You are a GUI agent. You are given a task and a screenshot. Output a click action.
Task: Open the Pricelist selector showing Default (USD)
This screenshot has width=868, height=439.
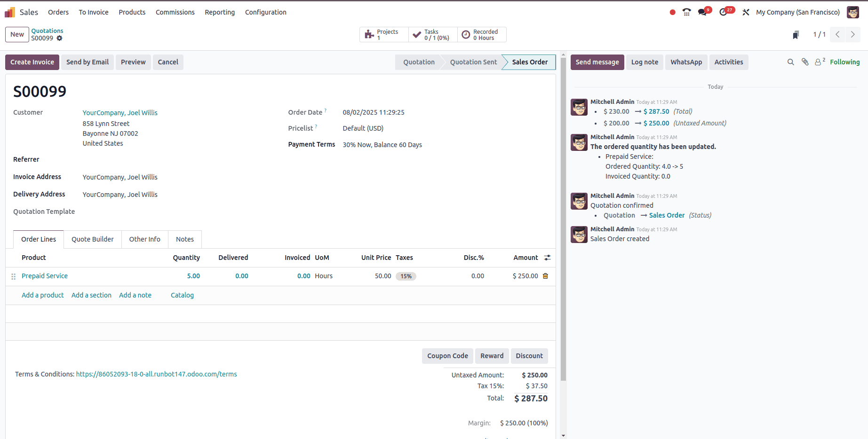(x=363, y=128)
